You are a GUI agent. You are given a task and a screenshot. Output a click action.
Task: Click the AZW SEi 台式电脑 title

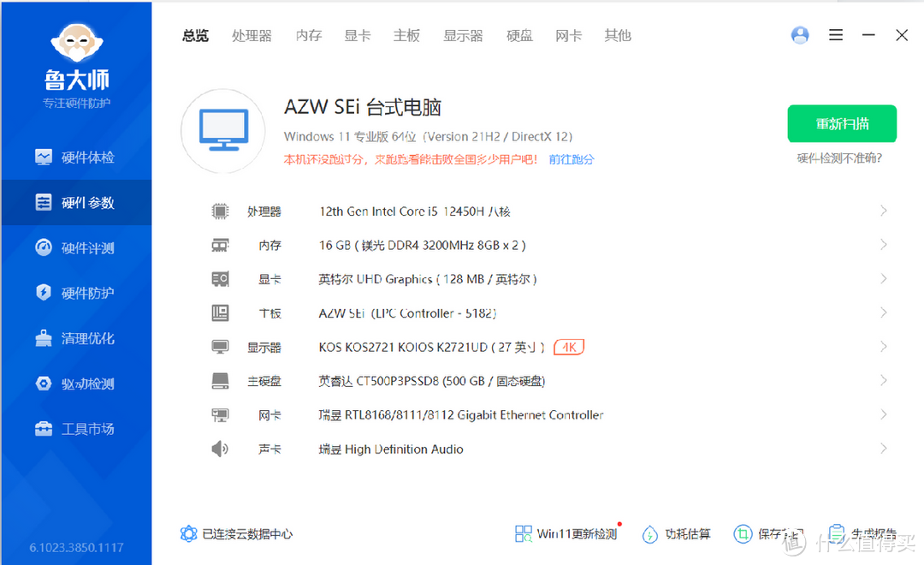coord(363,107)
